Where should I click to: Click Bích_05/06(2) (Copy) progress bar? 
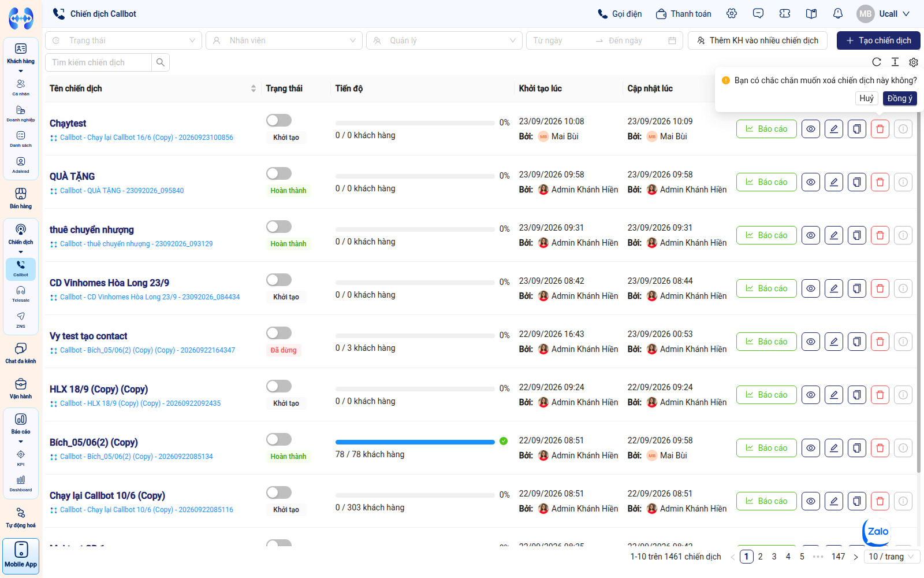coord(415,442)
